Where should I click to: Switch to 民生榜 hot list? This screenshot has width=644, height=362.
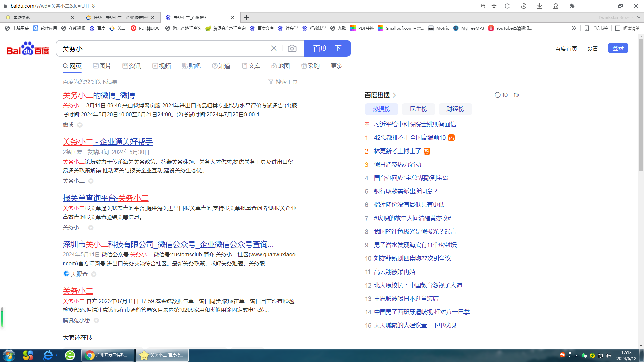[x=419, y=109]
